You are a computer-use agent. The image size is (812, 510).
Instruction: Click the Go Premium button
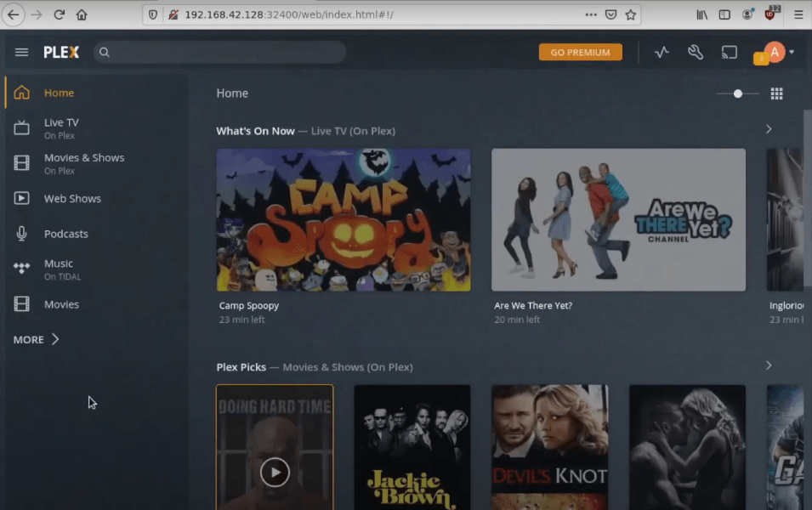(x=580, y=53)
